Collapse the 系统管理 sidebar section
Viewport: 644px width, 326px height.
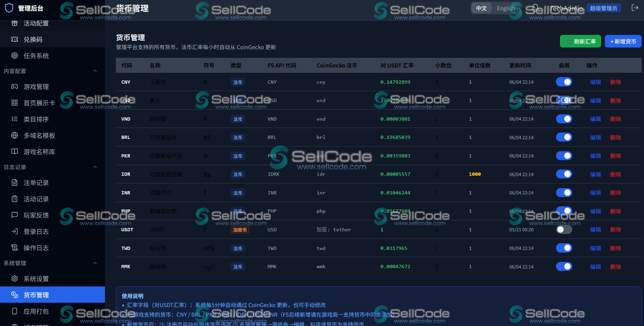(x=95, y=263)
